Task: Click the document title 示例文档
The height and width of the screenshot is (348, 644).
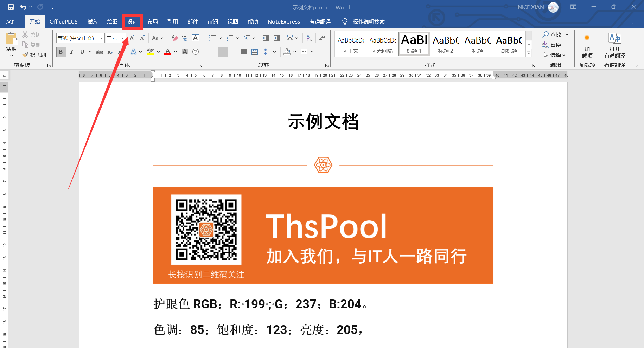Action: [323, 122]
